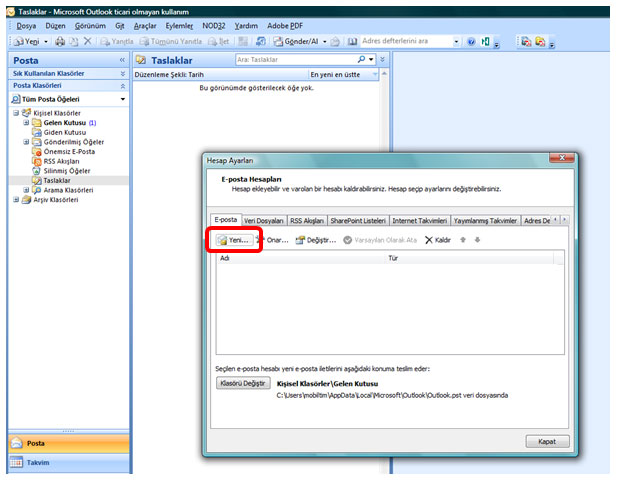Viewport: 618px width, 481px height.
Task: Click the İlet forward icon in the toolbar
Action: tap(218, 41)
